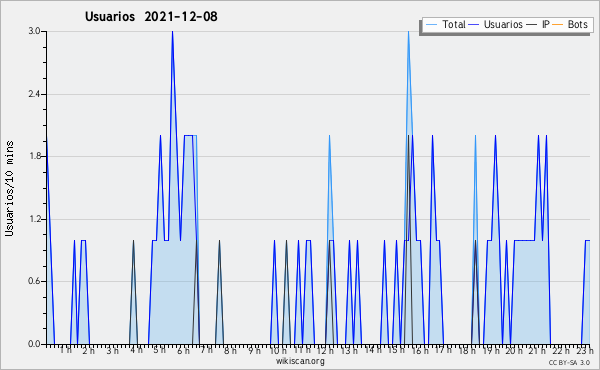Click the '21 h' x-axis label
Viewport: 600px width, 370px height.
(x=538, y=350)
